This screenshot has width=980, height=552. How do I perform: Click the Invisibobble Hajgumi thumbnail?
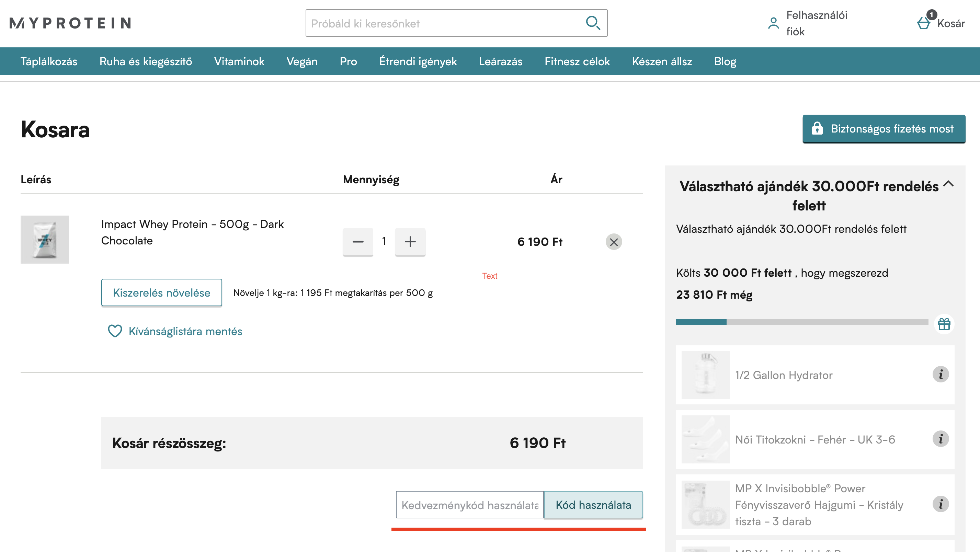pos(705,504)
